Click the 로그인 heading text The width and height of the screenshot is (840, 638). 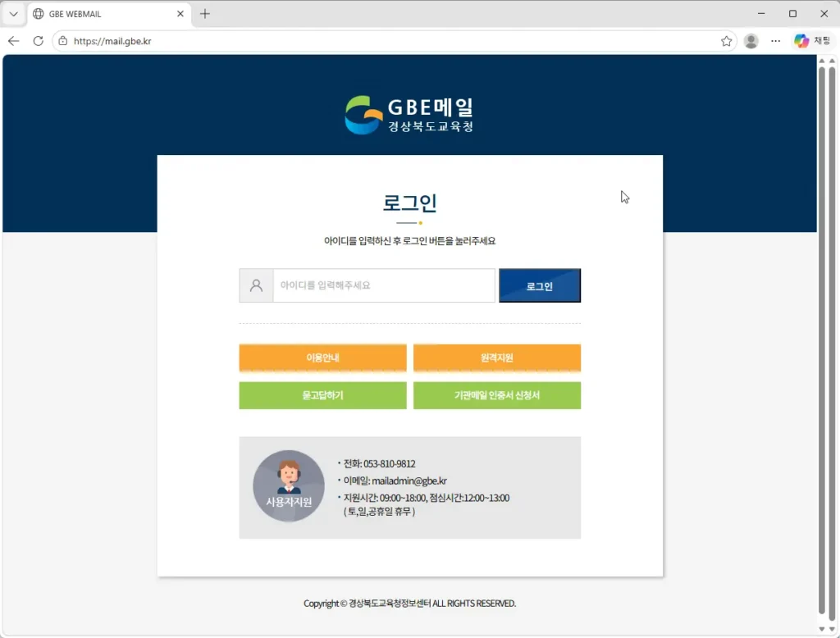point(410,203)
